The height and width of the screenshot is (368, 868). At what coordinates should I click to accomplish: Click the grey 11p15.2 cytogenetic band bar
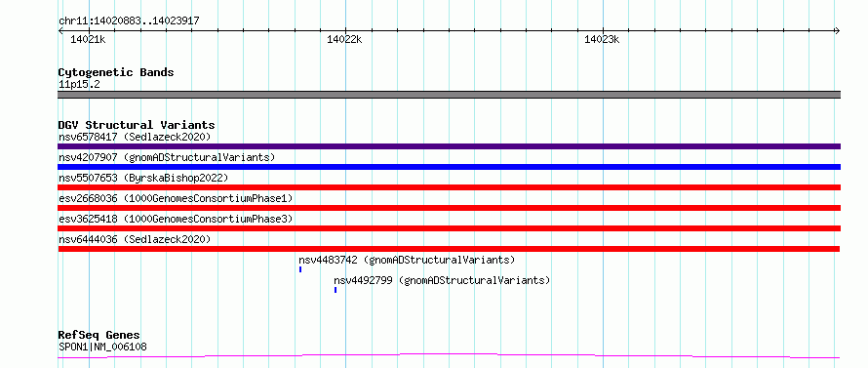click(449, 95)
